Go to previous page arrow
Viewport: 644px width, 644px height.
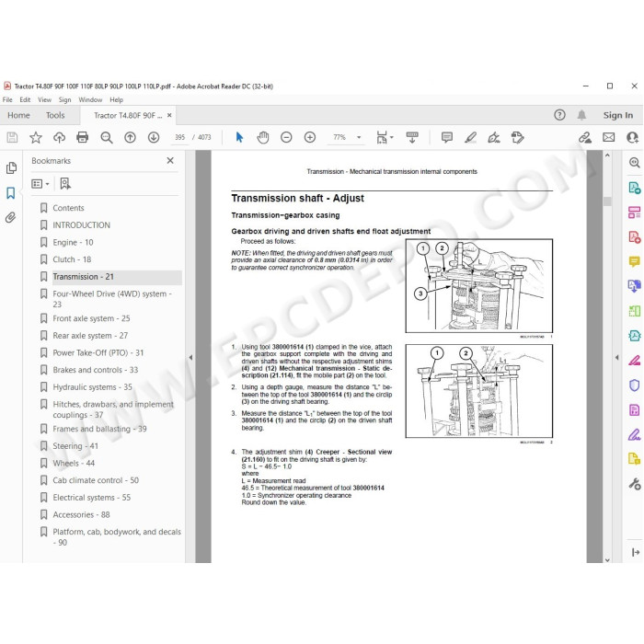tap(131, 137)
